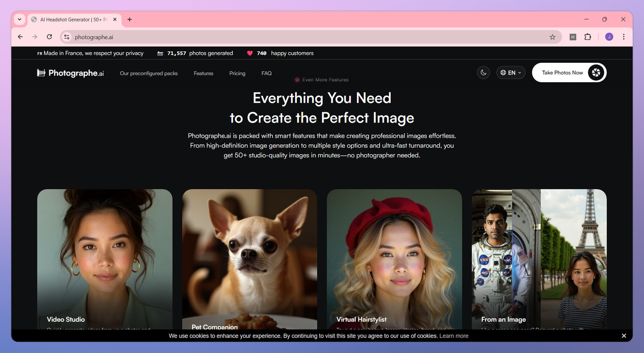The width and height of the screenshot is (644, 353).
Task: Click the heart icon next to 740
Action: 250,53
